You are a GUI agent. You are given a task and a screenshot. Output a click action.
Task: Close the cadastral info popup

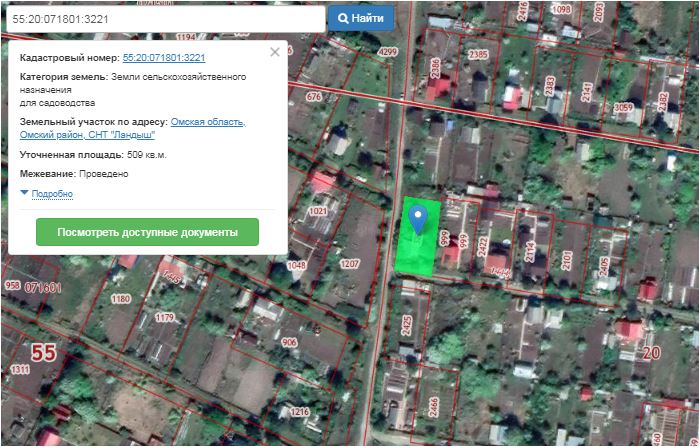pyautogui.click(x=275, y=52)
